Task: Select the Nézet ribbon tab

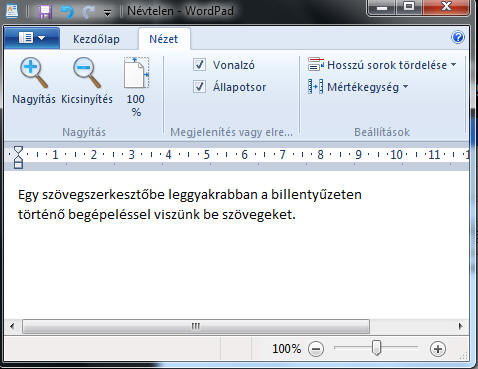Action: pyautogui.click(x=164, y=39)
